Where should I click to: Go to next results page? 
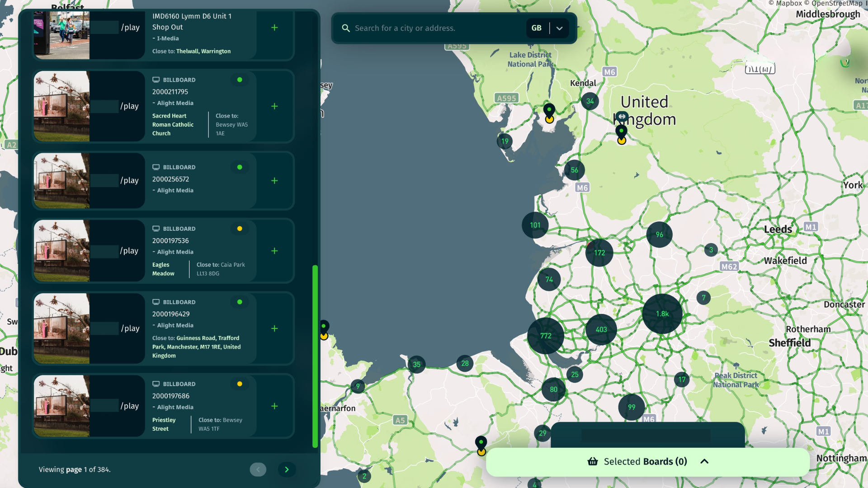(287, 469)
